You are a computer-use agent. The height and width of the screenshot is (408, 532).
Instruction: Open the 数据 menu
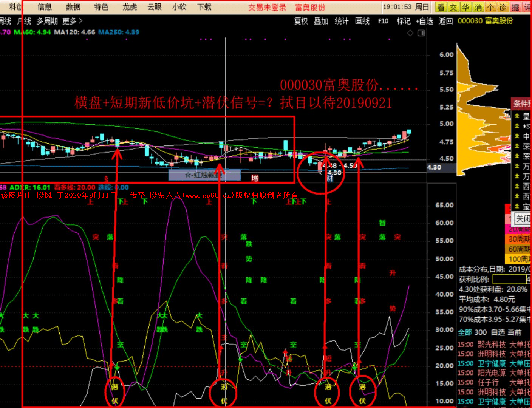coord(73,7)
